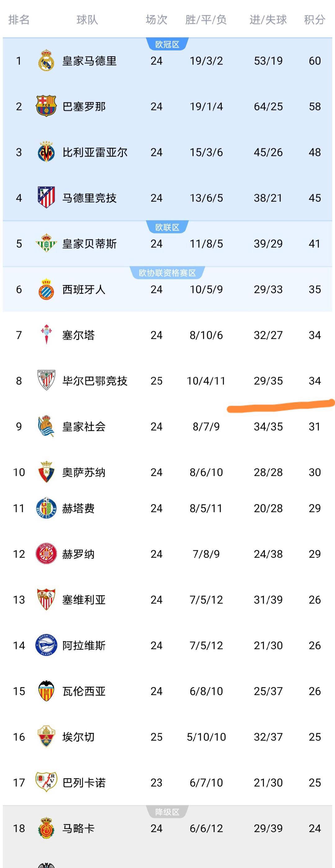Screen dimensions: 335x868
Task: Tap the Barcelona club crest
Action: tap(46, 106)
